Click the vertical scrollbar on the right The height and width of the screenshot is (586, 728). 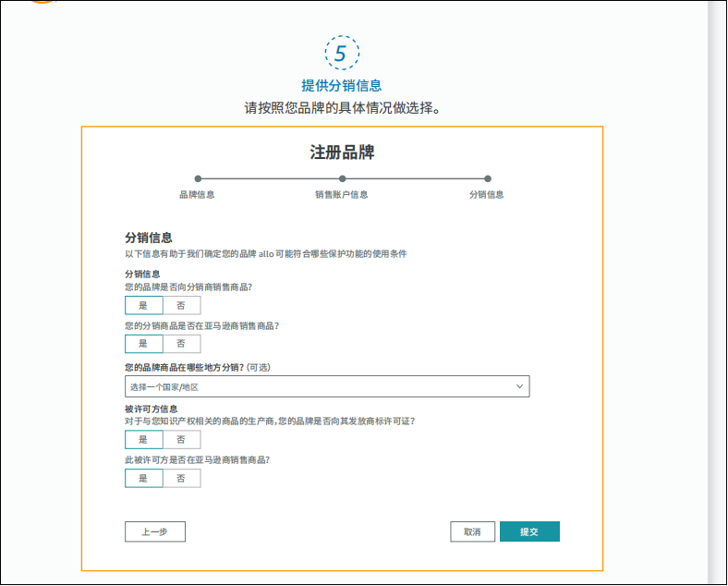(x=717, y=292)
